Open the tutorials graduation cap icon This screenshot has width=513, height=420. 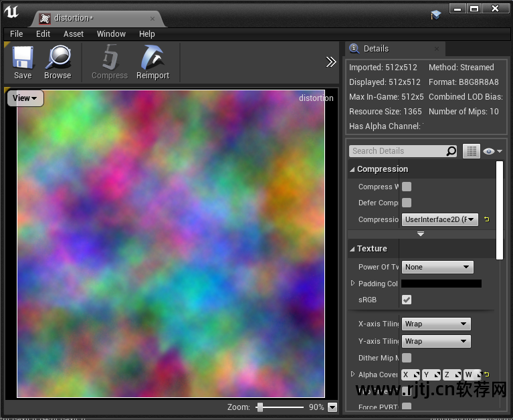pyautogui.click(x=436, y=15)
